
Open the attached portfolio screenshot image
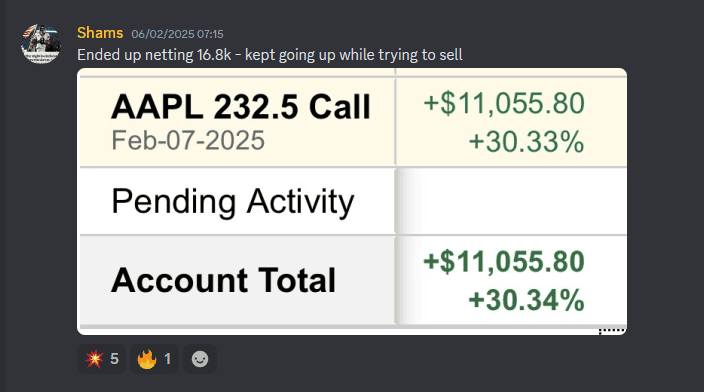point(352,202)
